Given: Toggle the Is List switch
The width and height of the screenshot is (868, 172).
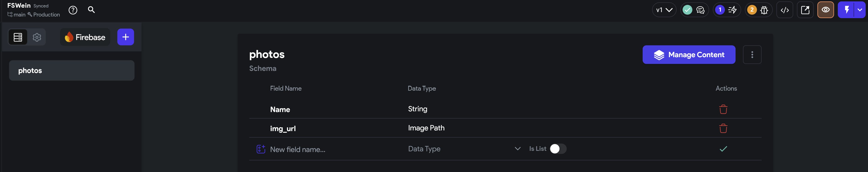Looking at the screenshot, I should click(558, 149).
